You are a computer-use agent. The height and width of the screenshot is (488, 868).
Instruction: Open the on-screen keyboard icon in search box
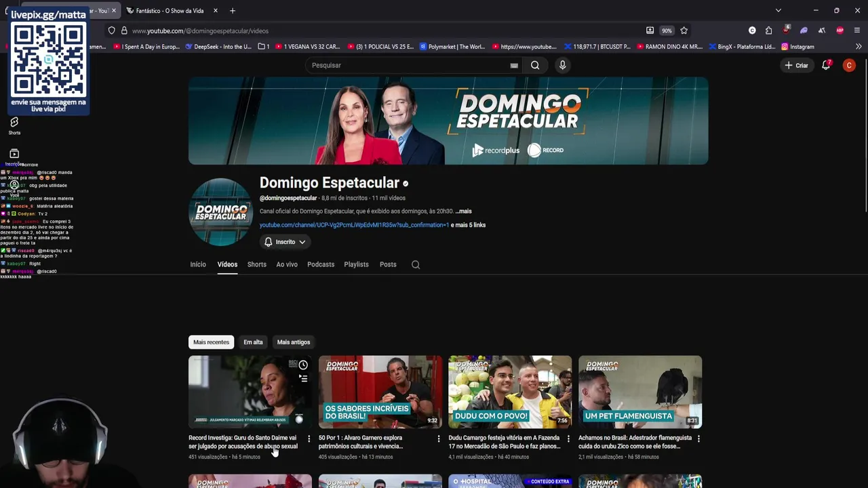(x=514, y=66)
